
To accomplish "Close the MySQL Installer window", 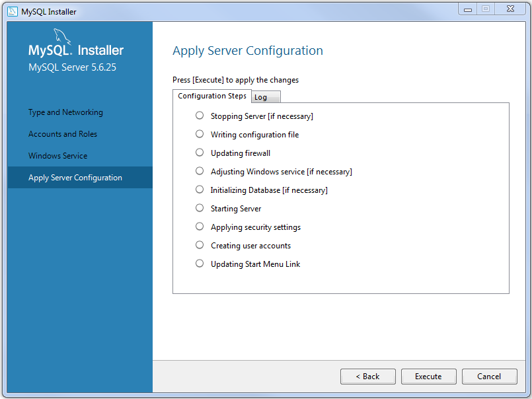I will (510, 9).
